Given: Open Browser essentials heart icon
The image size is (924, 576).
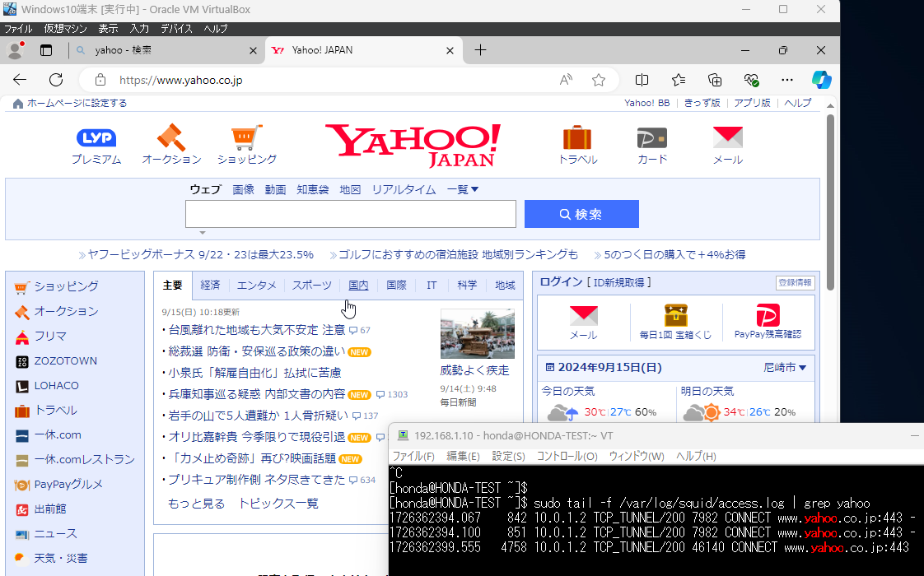Looking at the screenshot, I should click(751, 80).
